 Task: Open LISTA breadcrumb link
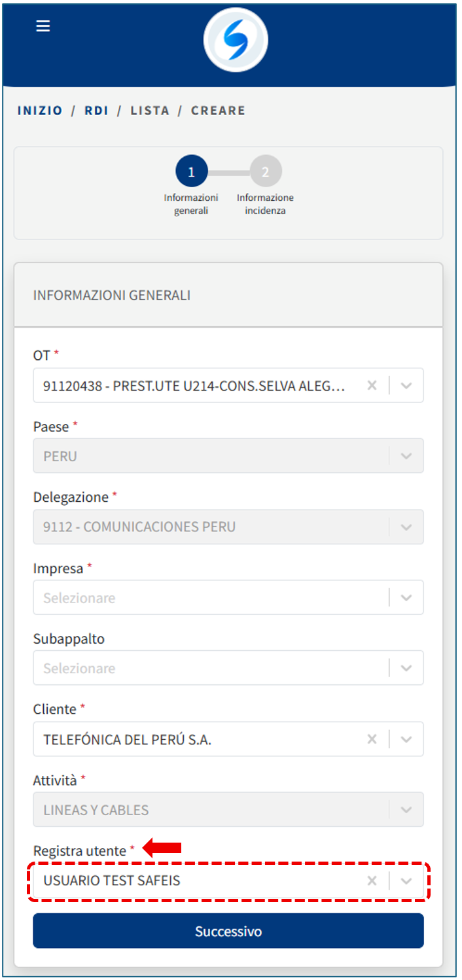150,111
